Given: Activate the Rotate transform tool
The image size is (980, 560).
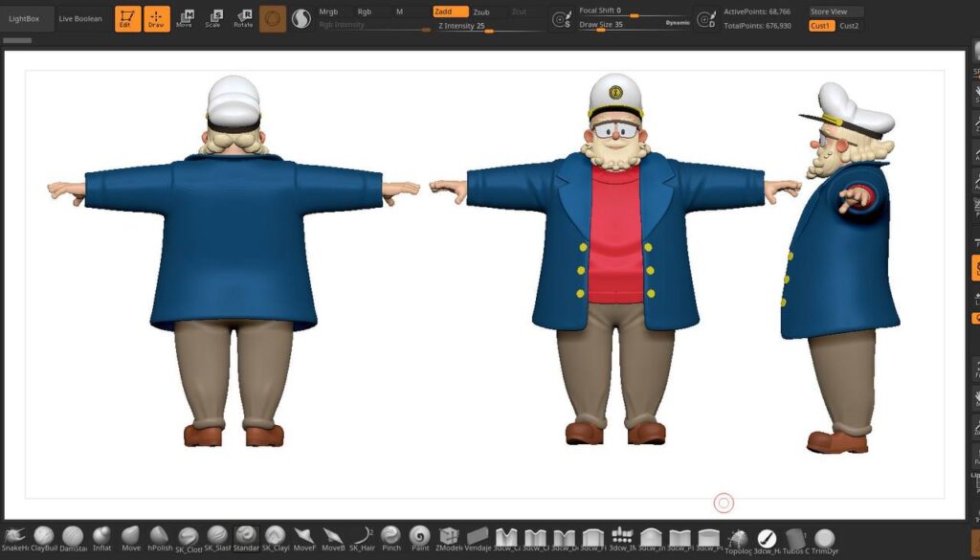Looking at the screenshot, I should coord(243,18).
